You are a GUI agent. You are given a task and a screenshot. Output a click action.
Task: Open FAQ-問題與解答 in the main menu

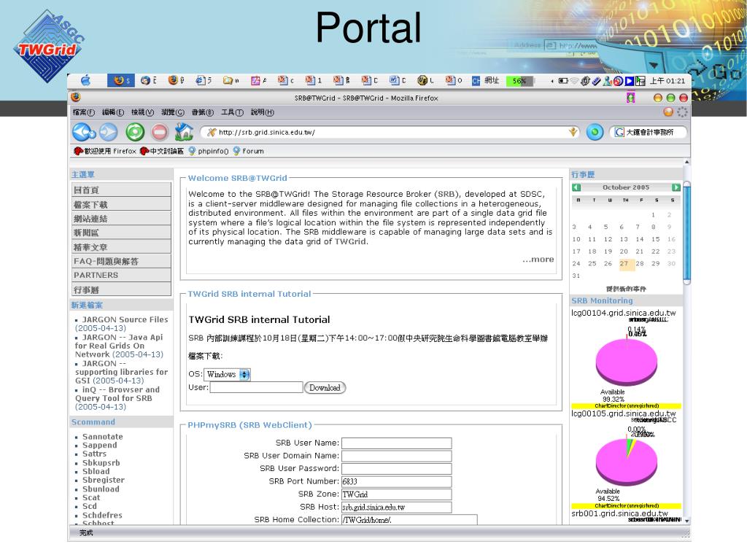point(121,261)
